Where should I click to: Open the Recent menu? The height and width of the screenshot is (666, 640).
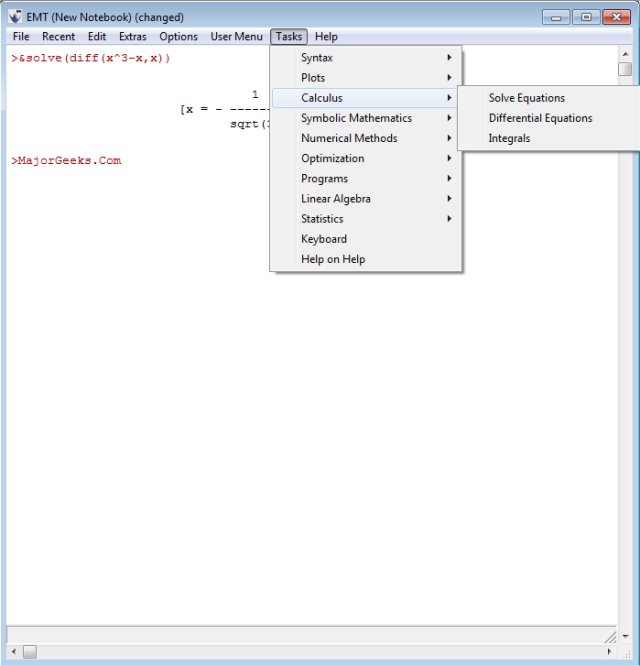(x=58, y=37)
